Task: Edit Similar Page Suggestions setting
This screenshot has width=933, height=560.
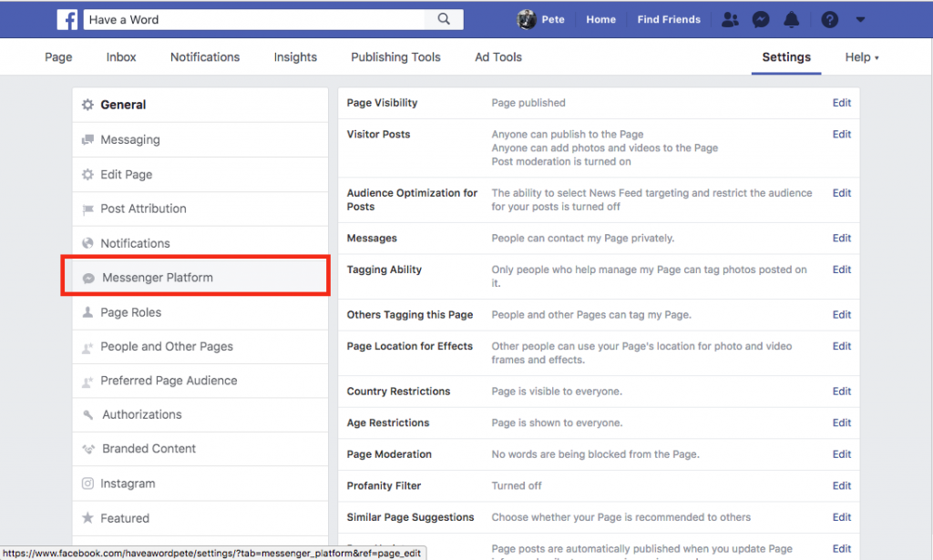Action: [x=841, y=517]
